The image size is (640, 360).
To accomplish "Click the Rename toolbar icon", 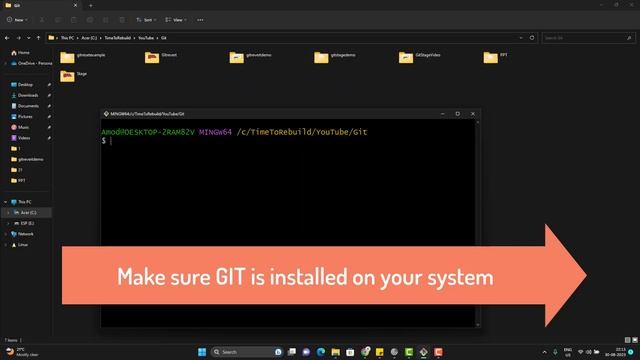I will 89,20.
